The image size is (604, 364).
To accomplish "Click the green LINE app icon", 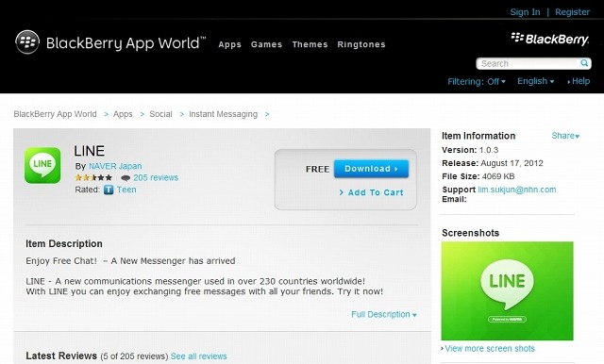I will [42, 165].
